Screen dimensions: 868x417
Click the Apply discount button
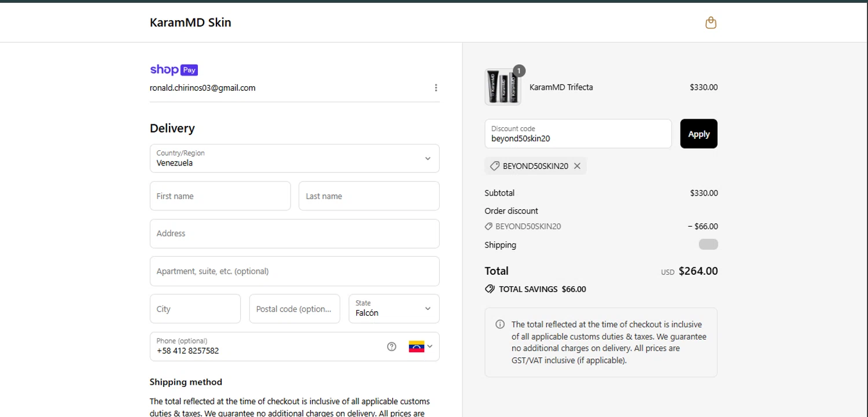click(698, 134)
